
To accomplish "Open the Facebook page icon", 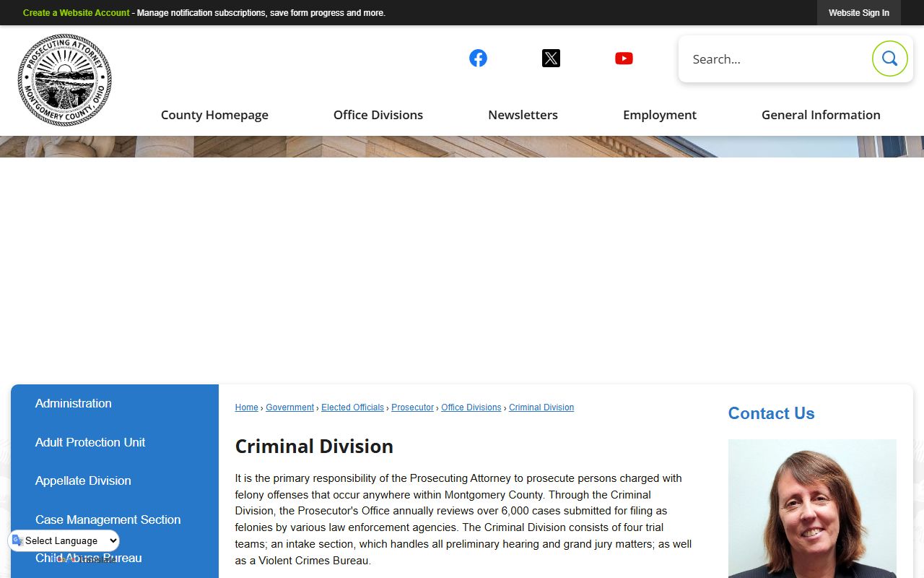I will tap(478, 59).
